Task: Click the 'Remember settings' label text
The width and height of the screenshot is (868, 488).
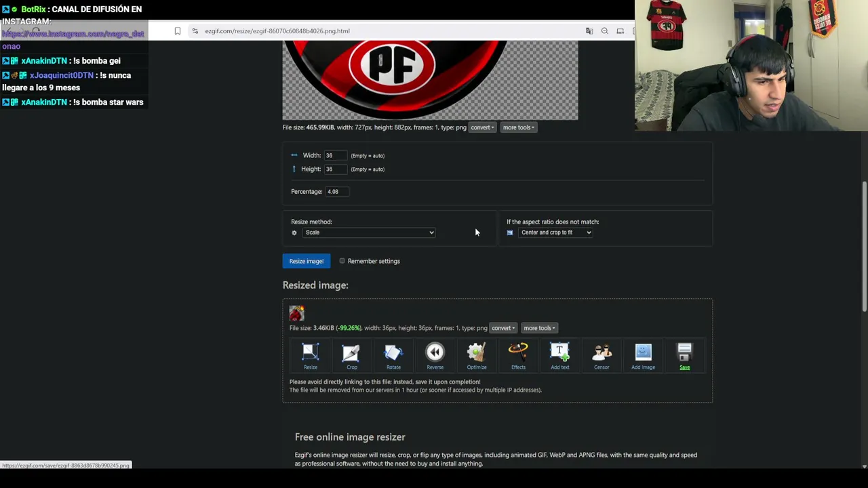Action: (x=374, y=261)
